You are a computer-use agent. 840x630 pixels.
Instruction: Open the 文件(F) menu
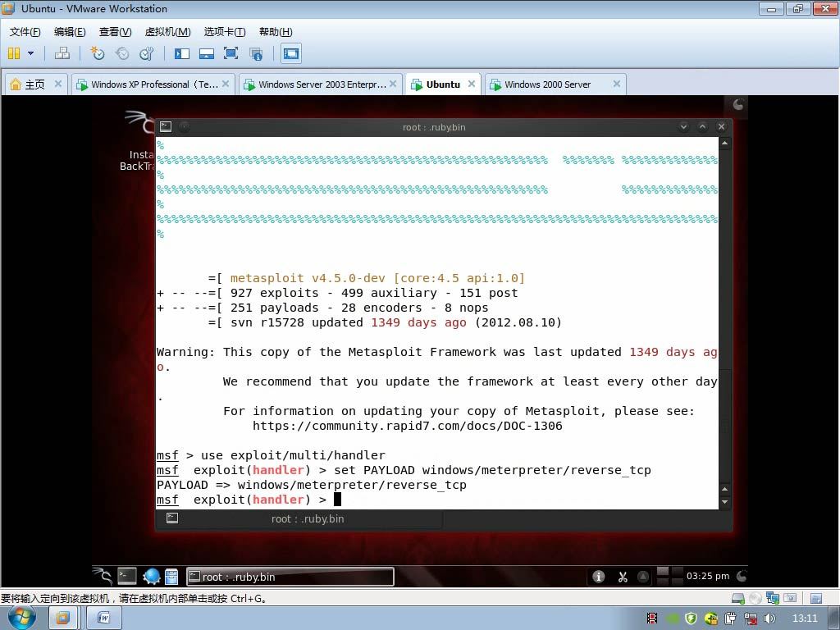[x=25, y=32]
